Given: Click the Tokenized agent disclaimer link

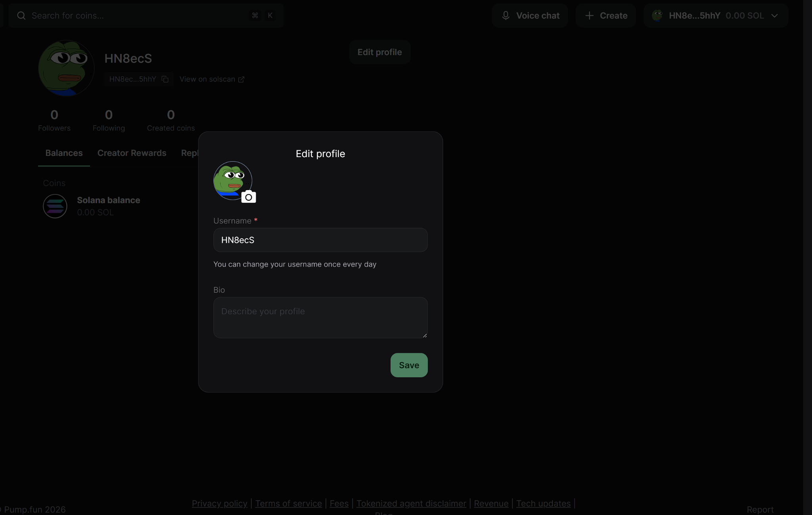Looking at the screenshot, I should [411, 503].
